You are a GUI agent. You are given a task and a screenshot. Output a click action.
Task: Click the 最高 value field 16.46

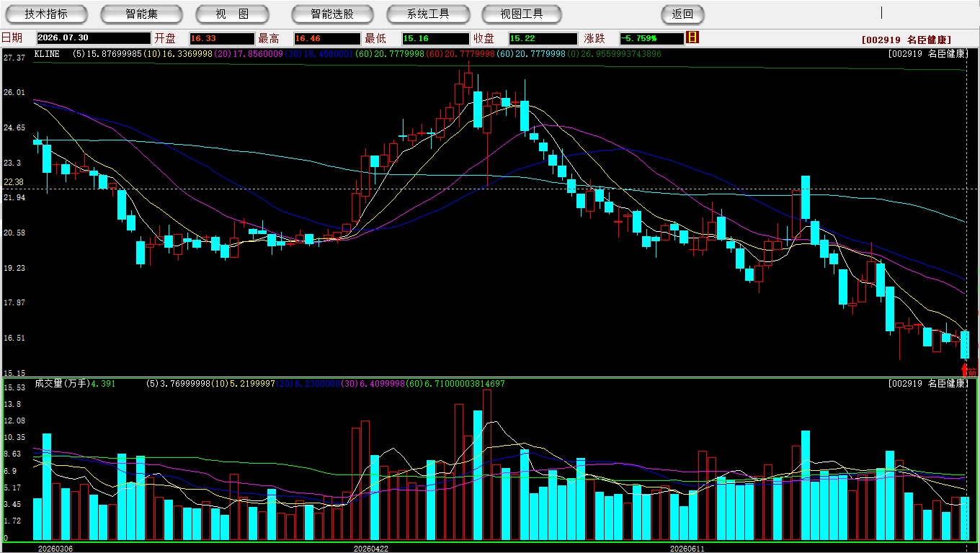click(326, 38)
